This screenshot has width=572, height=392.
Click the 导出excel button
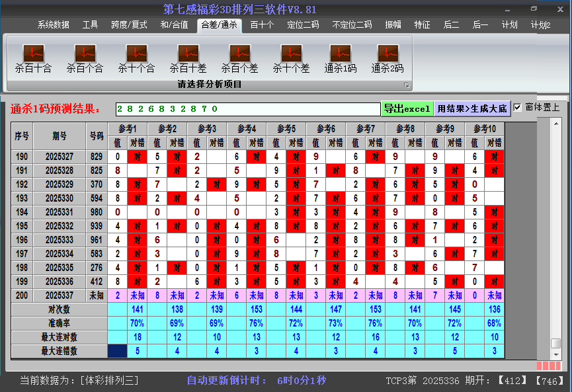point(407,108)
